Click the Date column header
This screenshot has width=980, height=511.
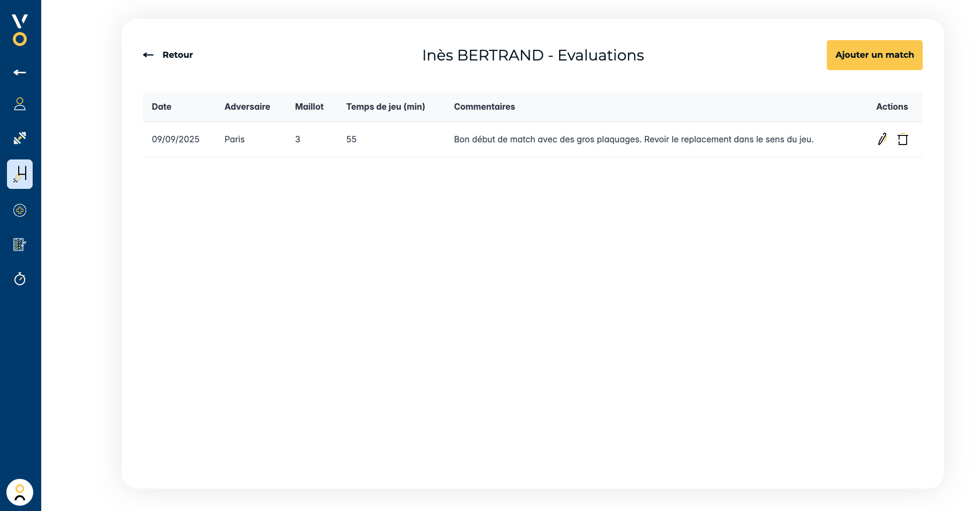coord(161,106)
